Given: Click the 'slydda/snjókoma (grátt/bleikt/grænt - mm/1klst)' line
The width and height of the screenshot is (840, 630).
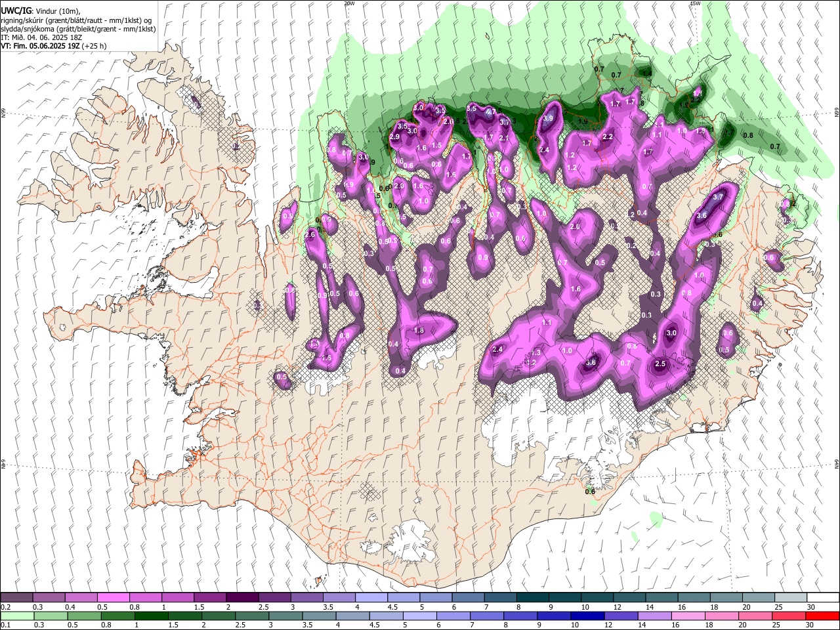Looking at the screenshot, I should (x=78, y=29).
